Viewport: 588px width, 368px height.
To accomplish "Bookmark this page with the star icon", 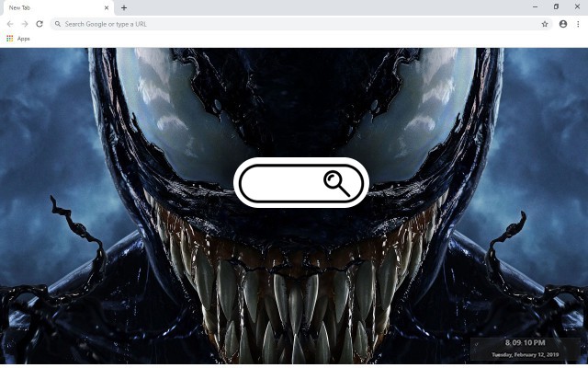I will [x=545, y=24].
